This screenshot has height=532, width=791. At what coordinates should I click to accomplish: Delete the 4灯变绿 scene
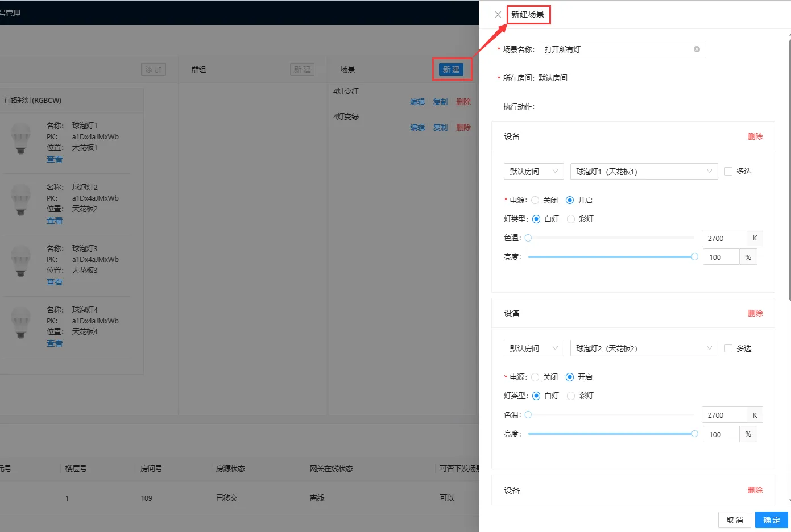(463, 127)
